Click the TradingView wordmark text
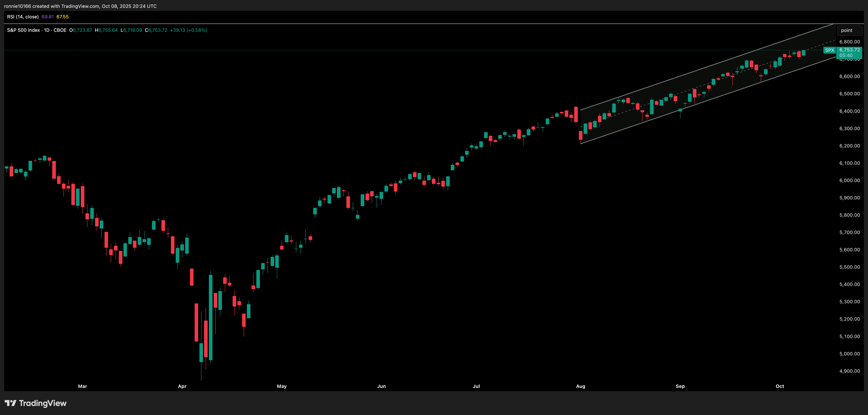 click(x=43, y=403)
